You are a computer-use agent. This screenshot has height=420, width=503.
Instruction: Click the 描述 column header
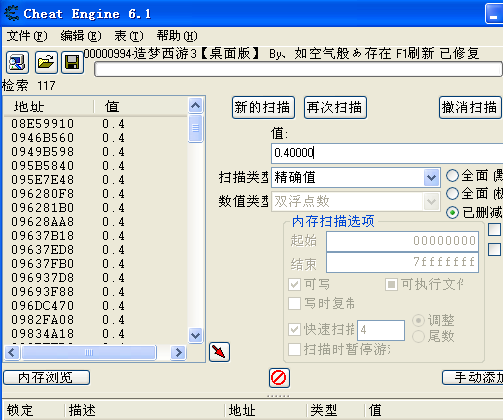click(x=145, y=410)
